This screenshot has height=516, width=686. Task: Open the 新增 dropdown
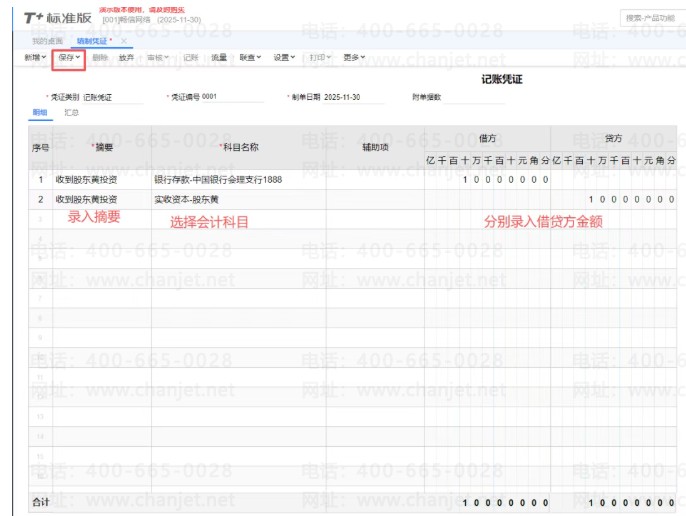(35, 57)
